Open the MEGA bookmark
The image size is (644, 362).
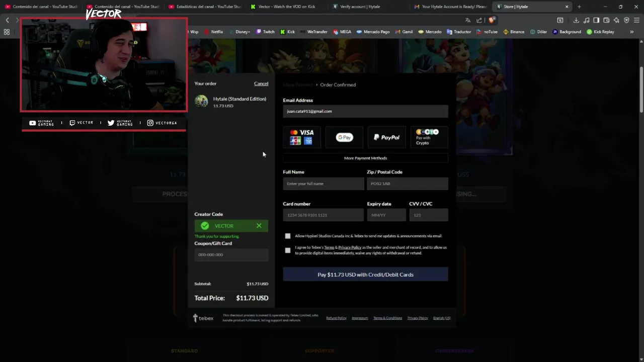click(342, 32)
